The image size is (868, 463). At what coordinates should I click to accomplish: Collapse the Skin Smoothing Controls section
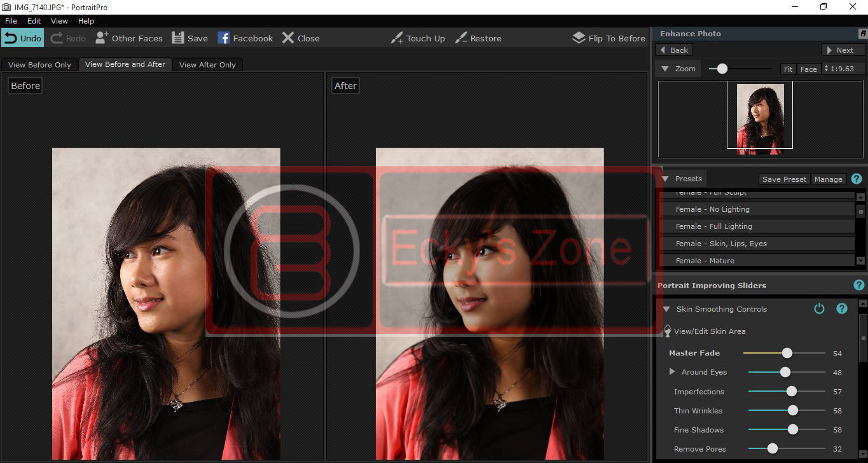coord(666,309)
